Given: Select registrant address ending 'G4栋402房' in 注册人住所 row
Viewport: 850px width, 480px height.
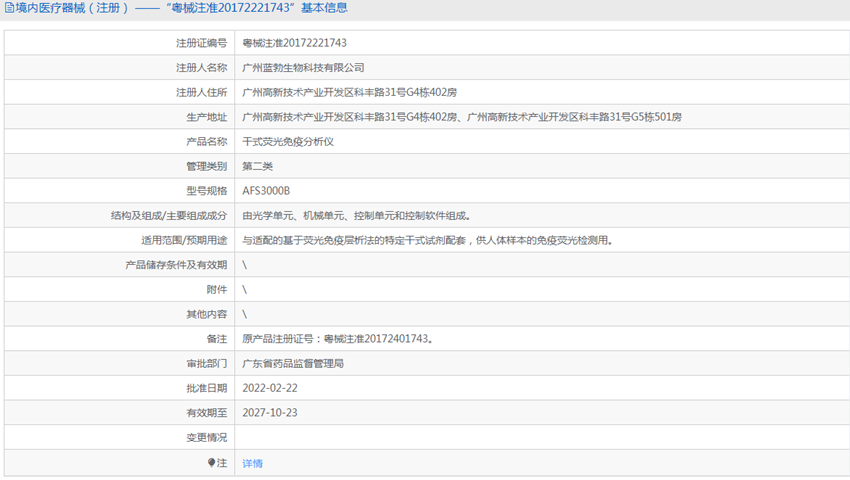Looking at the screenshot, I should 349,92.
